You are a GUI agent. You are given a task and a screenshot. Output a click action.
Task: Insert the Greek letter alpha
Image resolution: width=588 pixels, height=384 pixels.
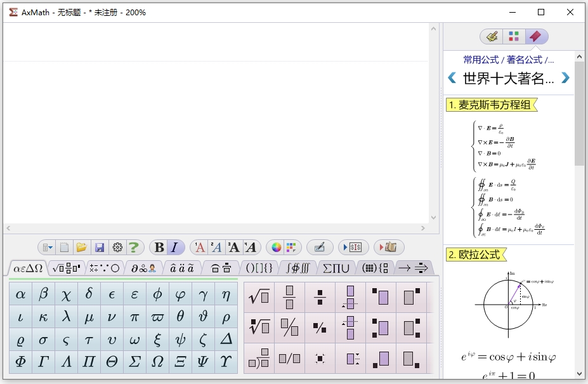tap(20, 294)
